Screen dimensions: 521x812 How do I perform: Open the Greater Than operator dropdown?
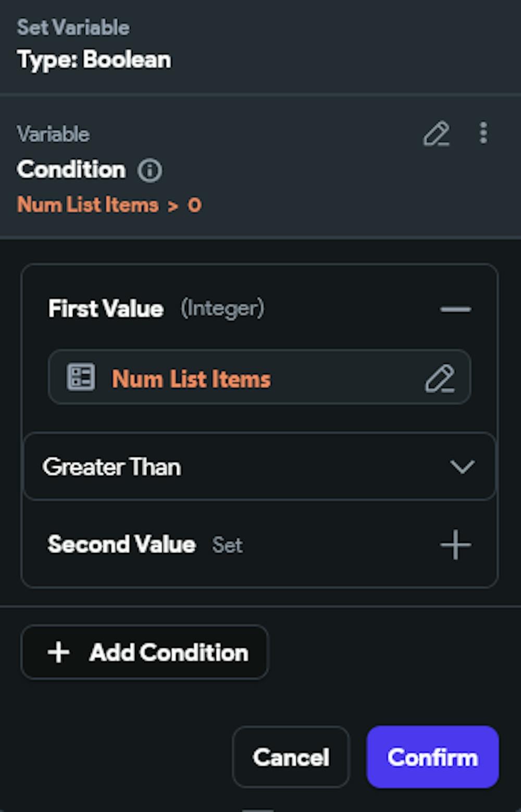tap(259, 466)
